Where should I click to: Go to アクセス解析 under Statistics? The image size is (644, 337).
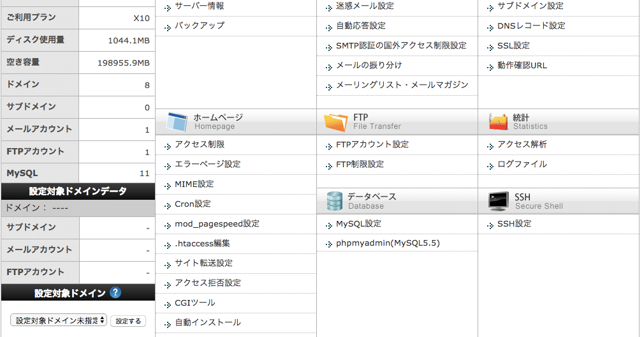click(x=522, y=144)
